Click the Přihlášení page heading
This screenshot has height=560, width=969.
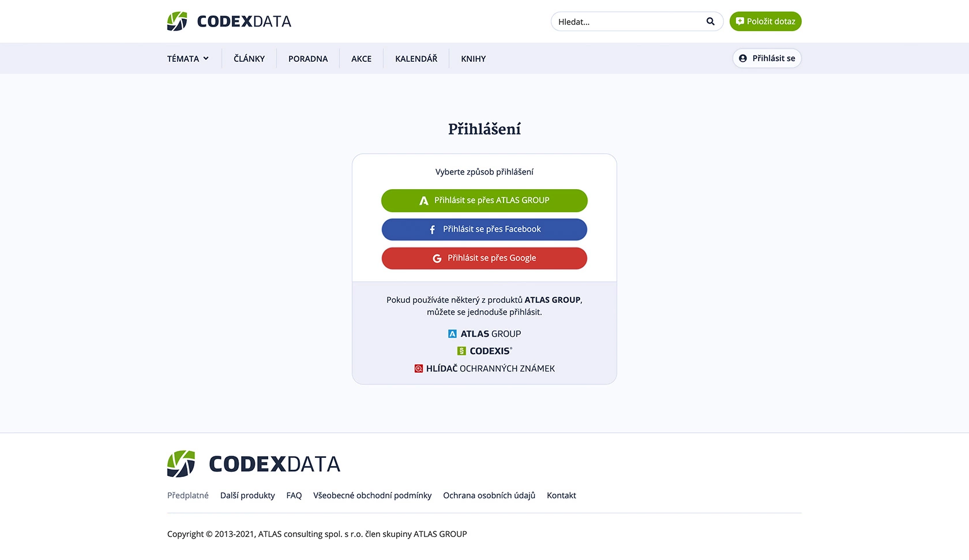pyautogui.click(x=484, y=129)
